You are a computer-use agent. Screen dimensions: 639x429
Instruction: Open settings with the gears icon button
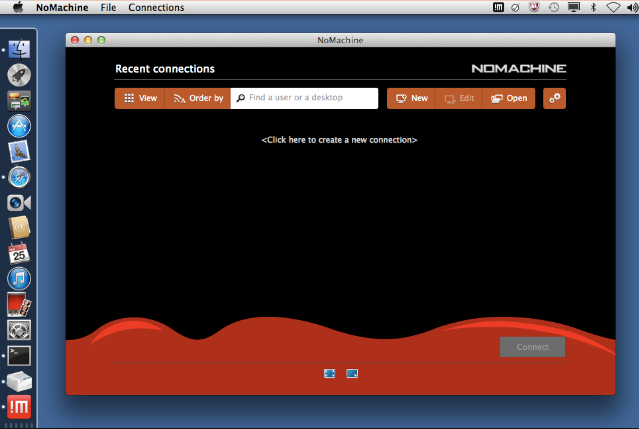(554, 98)
